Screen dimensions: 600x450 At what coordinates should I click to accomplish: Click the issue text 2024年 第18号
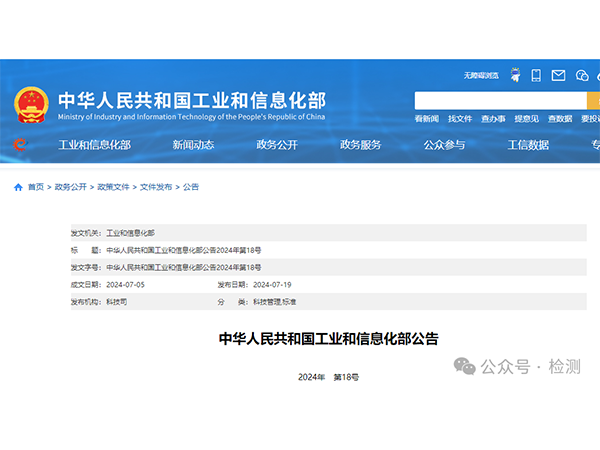coord(329,377)
